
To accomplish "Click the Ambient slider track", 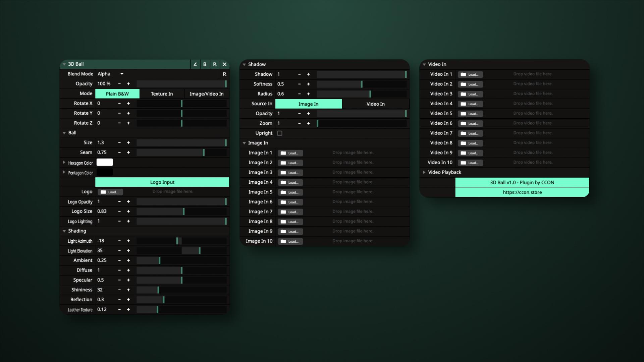I will (x=181, y=260).
